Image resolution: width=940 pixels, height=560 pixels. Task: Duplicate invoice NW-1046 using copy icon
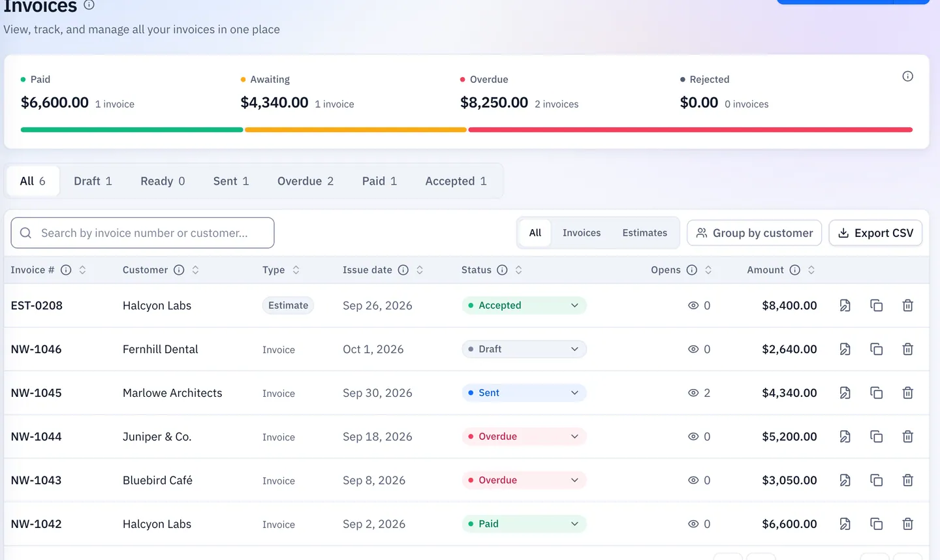click(x=876, y=349)
